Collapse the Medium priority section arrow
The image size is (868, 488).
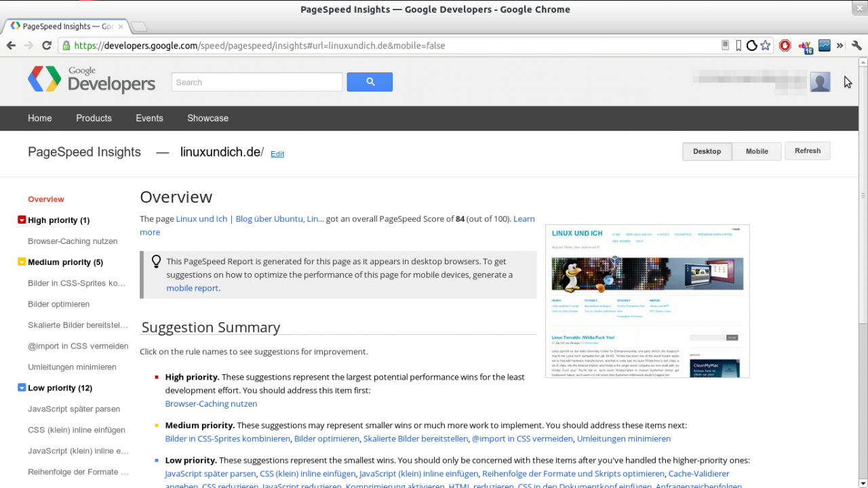tap(22, 262)
